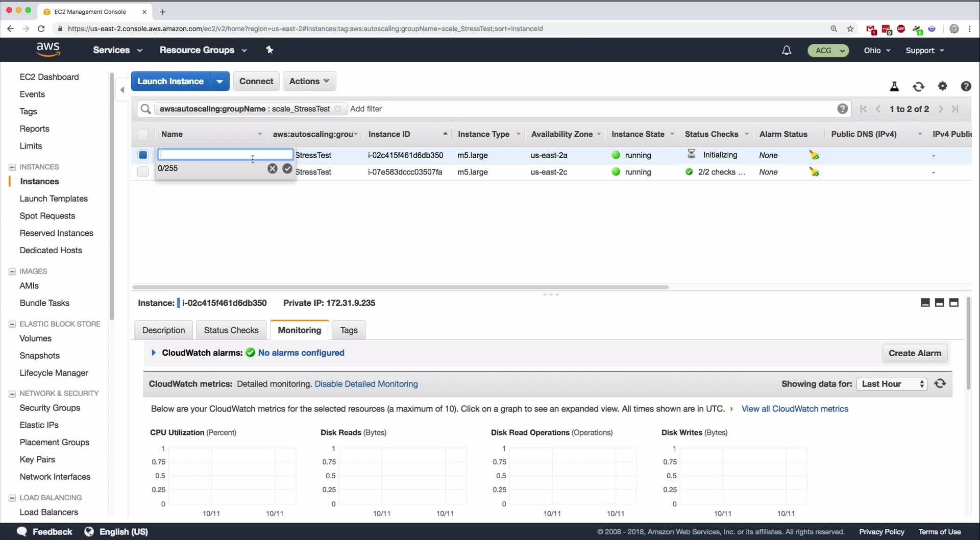This screenshot has height=540, width=980.
Task: Click the Feedback speech bubble icon
Action: pyautogui.click(x=21, y=531)
